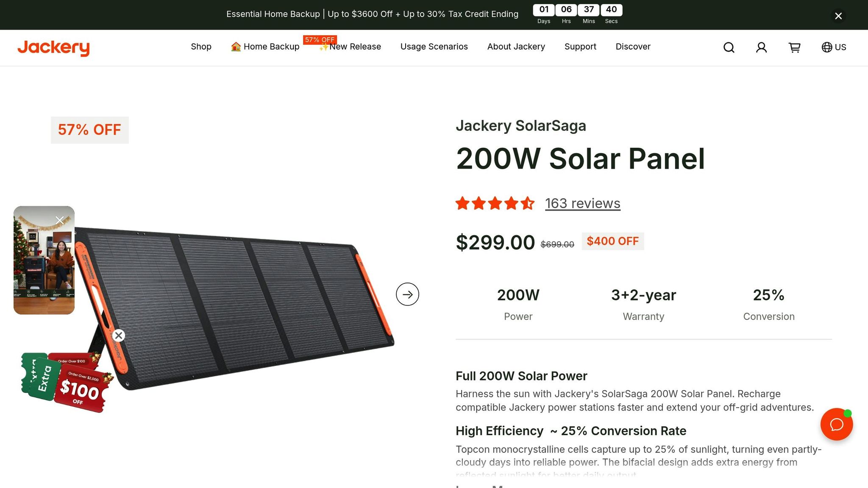Click the $100 OFF coupon badge

coord(78,388)
